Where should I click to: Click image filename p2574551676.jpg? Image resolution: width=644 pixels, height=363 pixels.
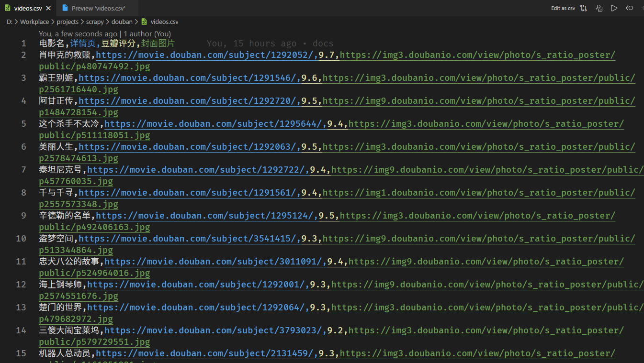pos(79,296)
